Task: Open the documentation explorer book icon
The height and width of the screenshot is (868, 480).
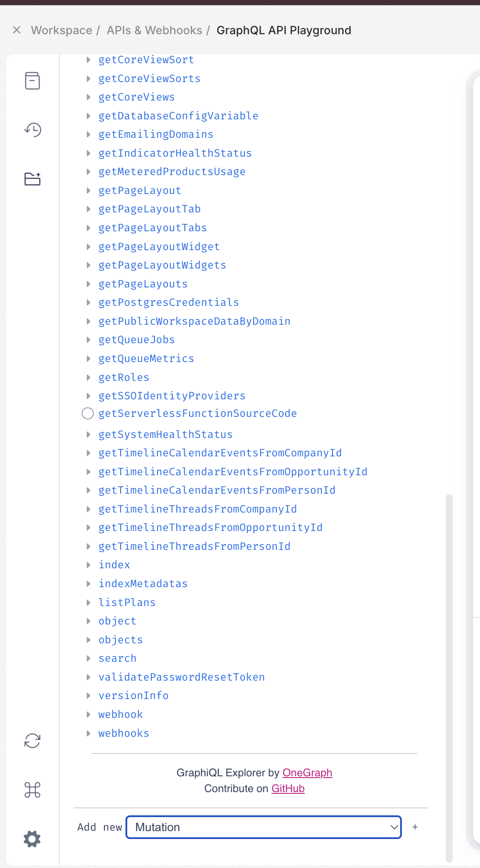Action: click(x=32, y=81)
